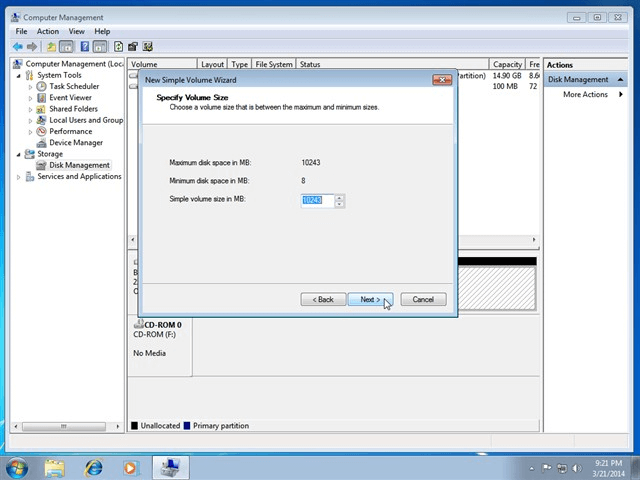
Task: Decrease volume size with spinner down arrow
Action: pyautogui.click(x=340, y=204)
